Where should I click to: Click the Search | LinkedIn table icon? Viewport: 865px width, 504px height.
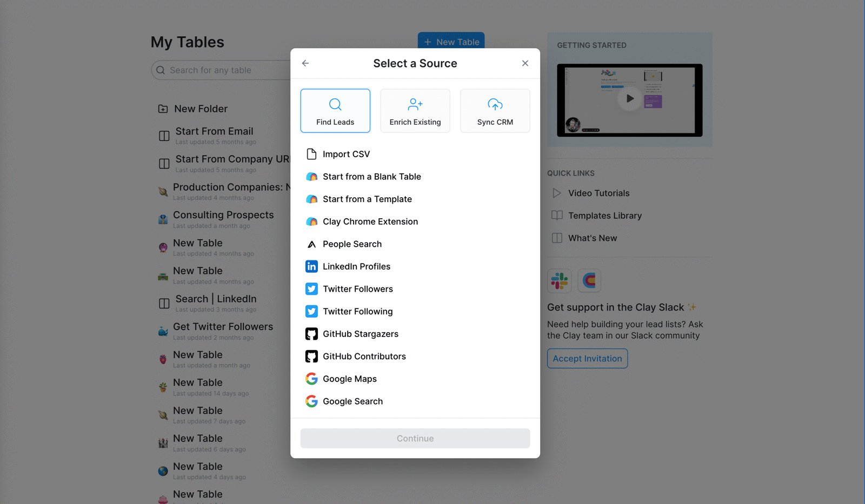click(x=164, y=304)
